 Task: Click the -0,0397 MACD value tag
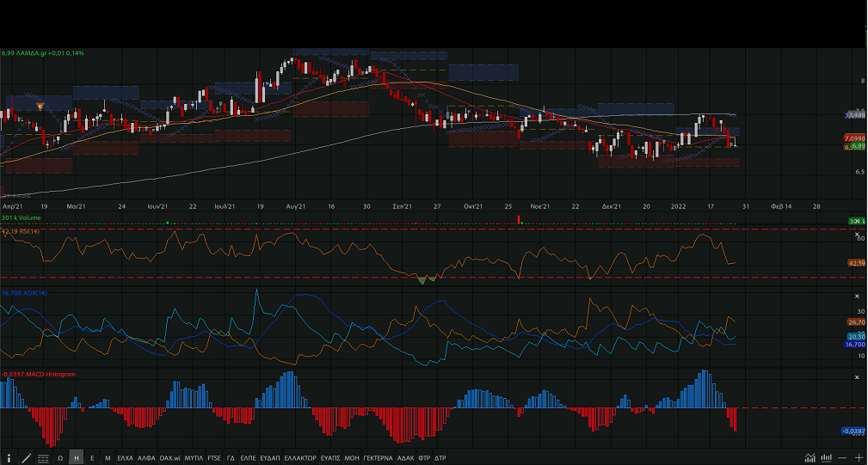point(853,431)
